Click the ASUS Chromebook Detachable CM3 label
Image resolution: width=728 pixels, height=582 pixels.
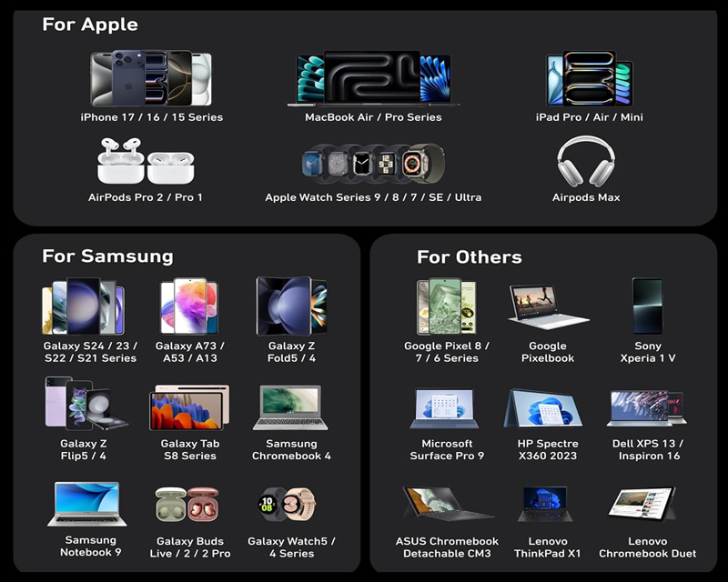447,547
